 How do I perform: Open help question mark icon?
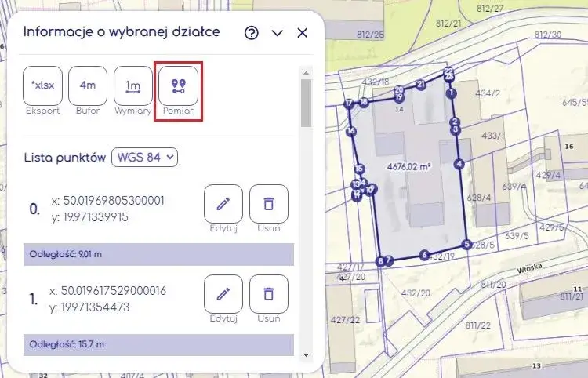252,33
